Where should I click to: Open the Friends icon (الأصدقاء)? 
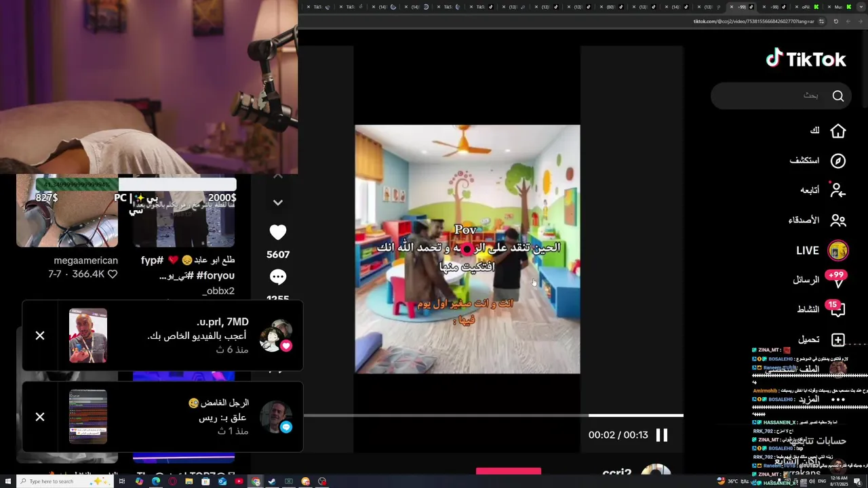tap(838, 220)
